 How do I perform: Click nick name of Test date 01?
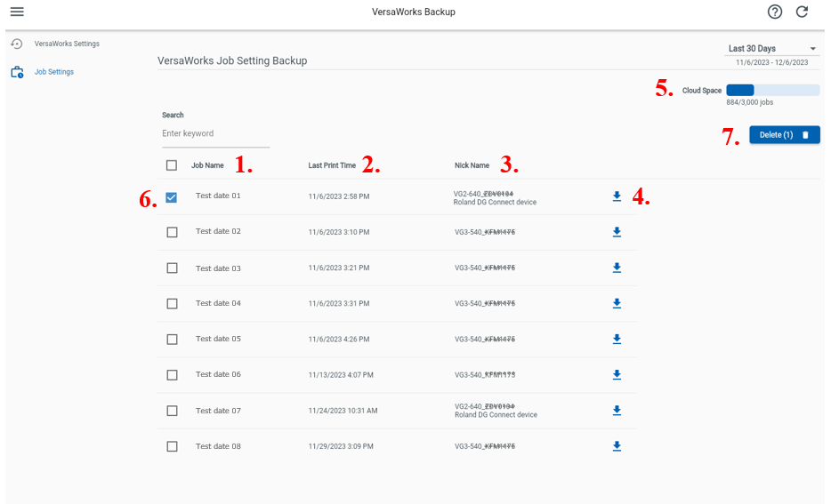[x=495, y=198]
